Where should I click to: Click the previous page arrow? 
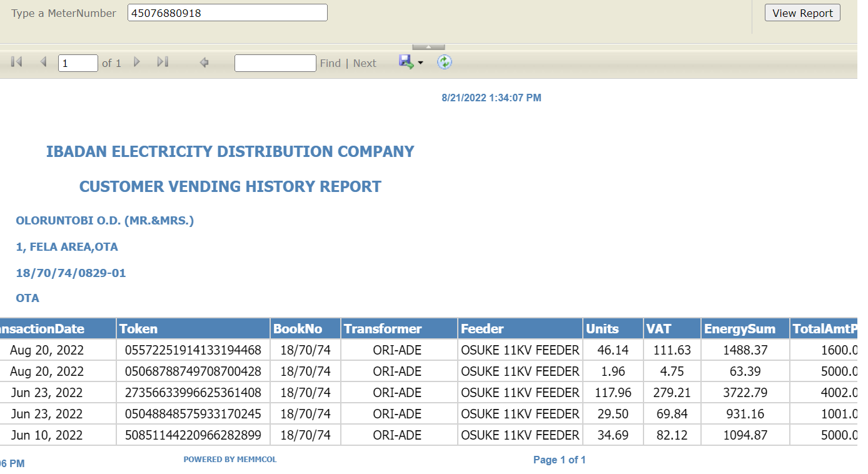click(43, 62)
